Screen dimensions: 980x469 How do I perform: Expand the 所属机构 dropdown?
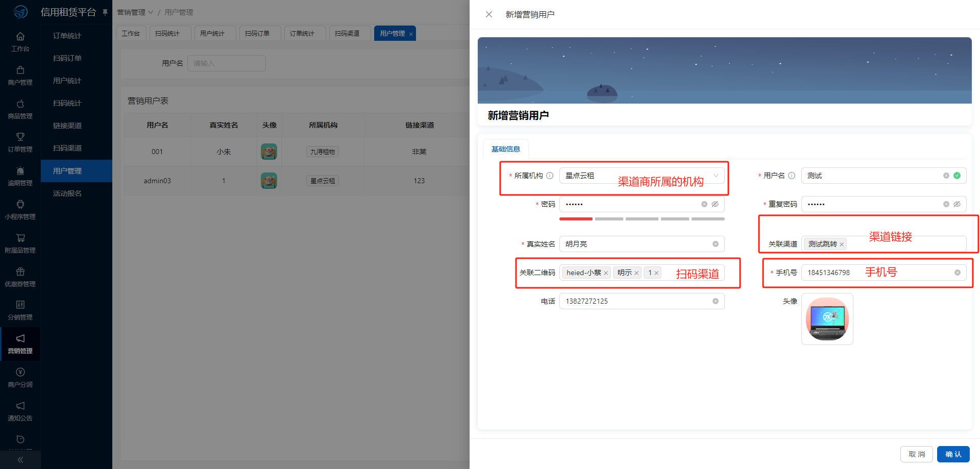click(x=716, y=176)
